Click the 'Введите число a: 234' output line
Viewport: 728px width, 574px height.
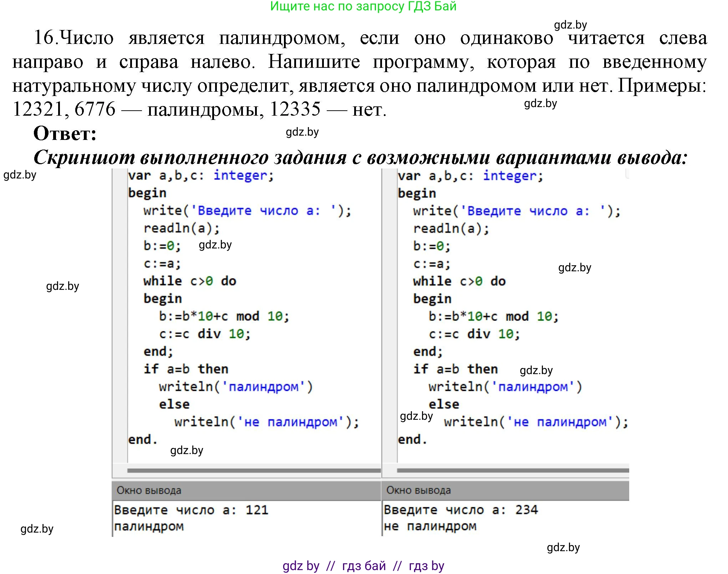coord(460,510)
